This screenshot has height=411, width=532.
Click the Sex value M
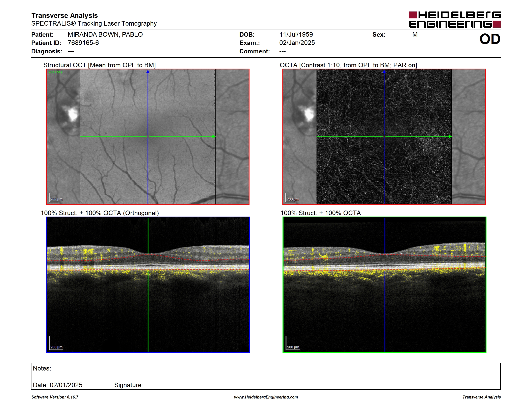tap(415, 35)
